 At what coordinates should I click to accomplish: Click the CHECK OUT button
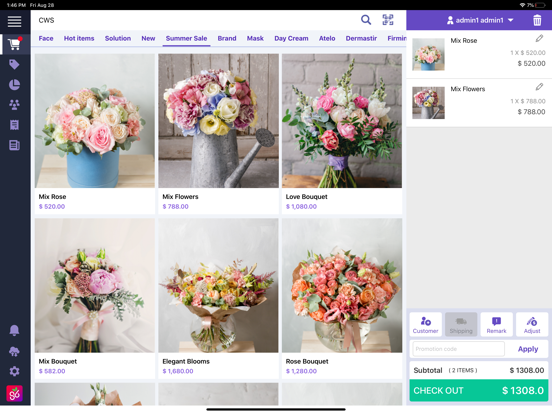(479, 390)
